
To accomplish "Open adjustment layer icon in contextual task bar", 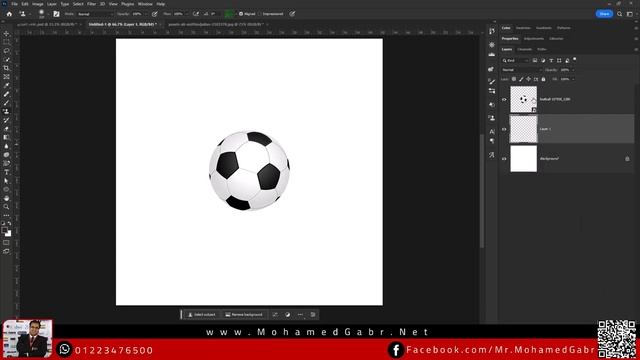I will 288,315.
